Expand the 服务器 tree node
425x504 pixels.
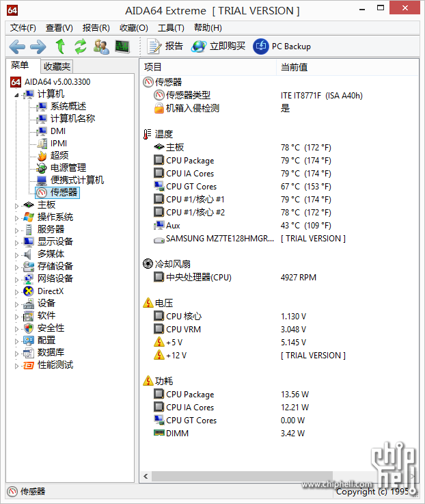coord(16,230)
